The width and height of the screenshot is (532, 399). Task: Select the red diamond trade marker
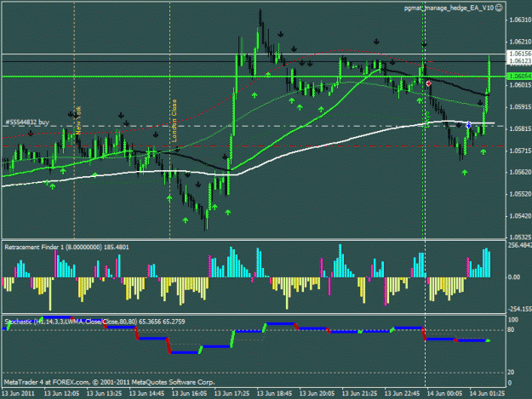[x=428, y=83]
